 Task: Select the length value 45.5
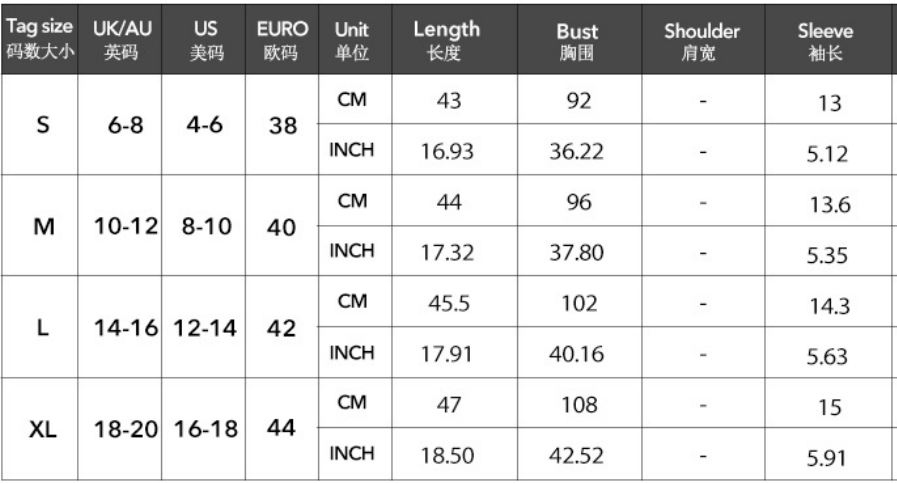449,303
